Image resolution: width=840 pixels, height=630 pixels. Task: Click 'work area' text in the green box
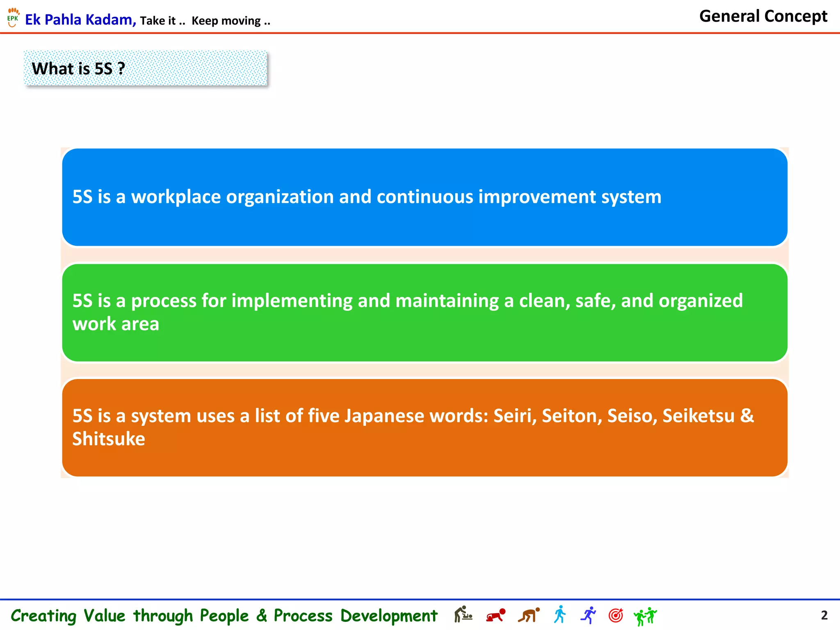pos(116,324)
